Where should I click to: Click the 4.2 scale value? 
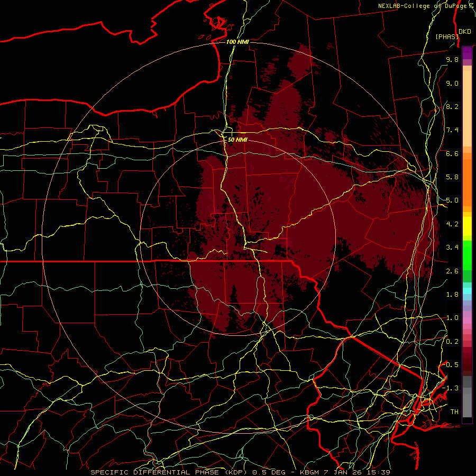(452, 224)
